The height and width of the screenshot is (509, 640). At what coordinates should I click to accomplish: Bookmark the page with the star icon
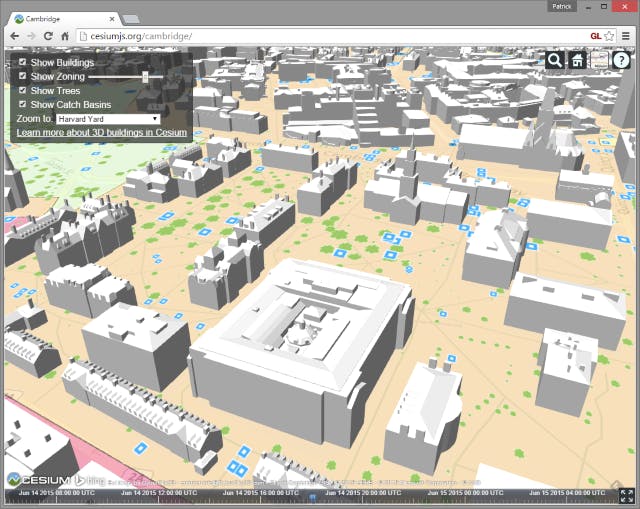point(609,36)
